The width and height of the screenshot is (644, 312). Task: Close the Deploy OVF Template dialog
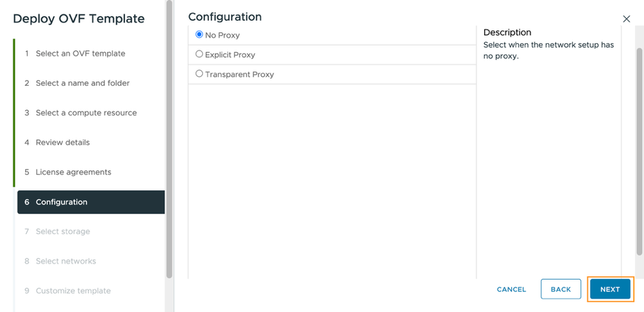click(x=627, y=19)
